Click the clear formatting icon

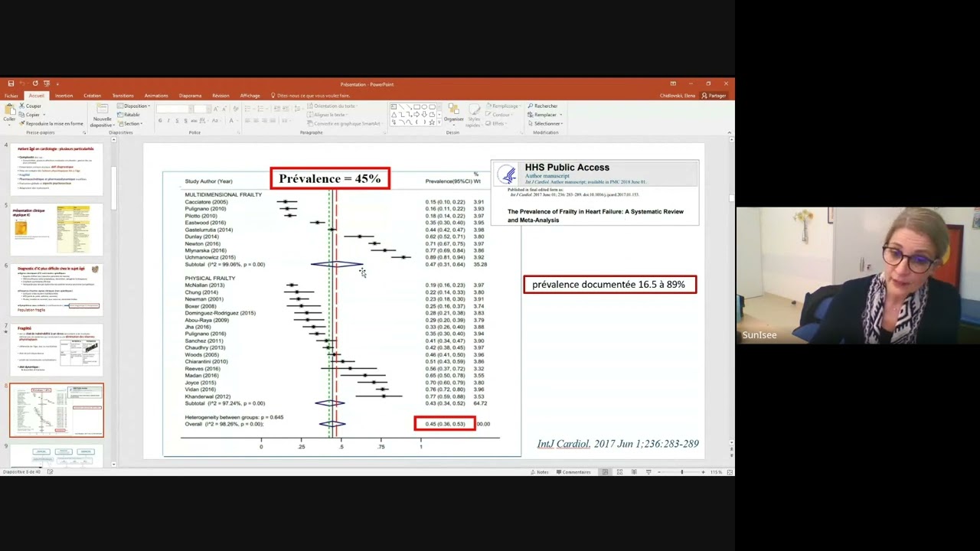pos(236,109)
